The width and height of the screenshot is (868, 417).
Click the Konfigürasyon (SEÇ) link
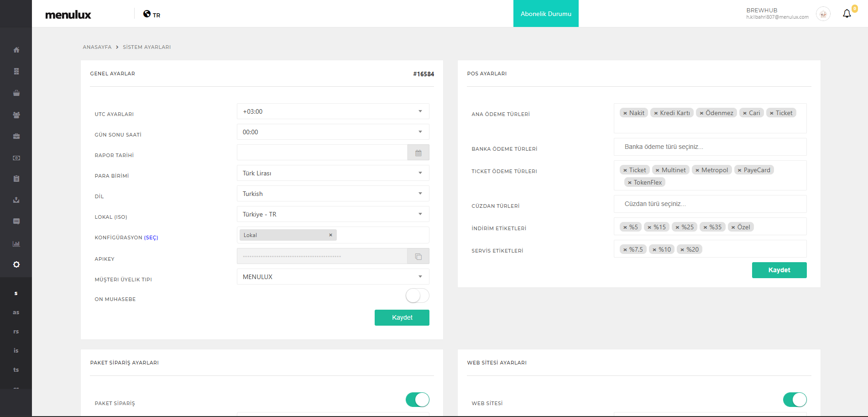pyautogui.click(x=151, y=238)
